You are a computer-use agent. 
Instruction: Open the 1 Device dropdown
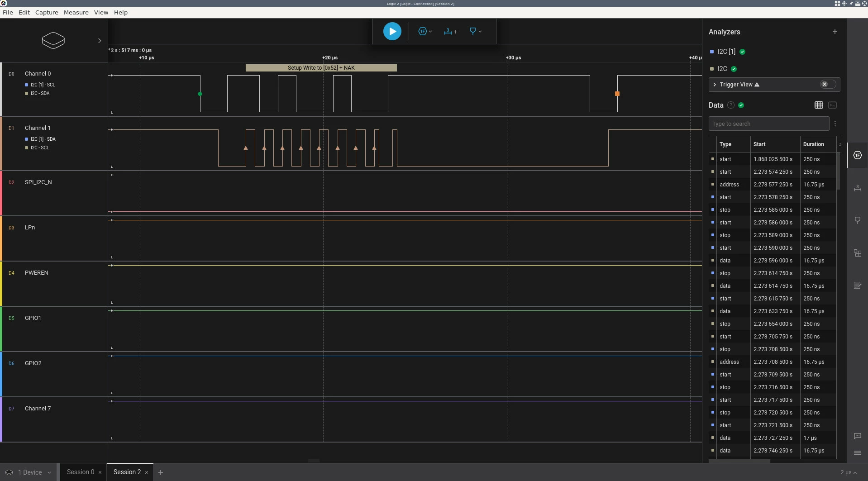tap(29, 472)
